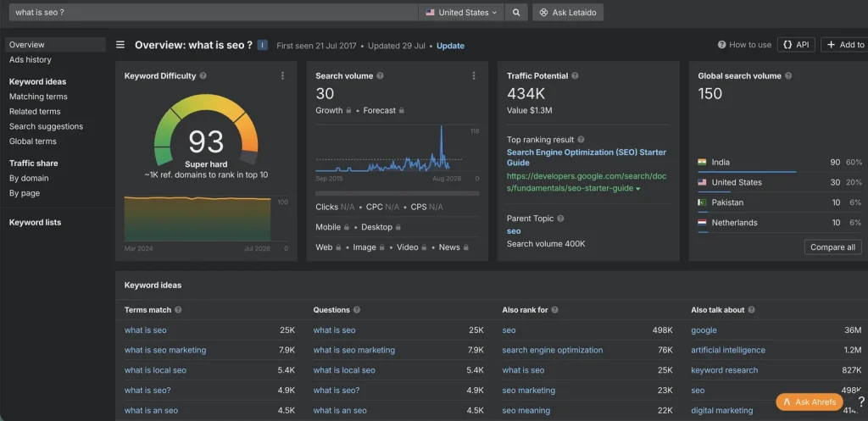Open Global search volume help icon
The image size is (868, 421).
(x=788, y=75)
